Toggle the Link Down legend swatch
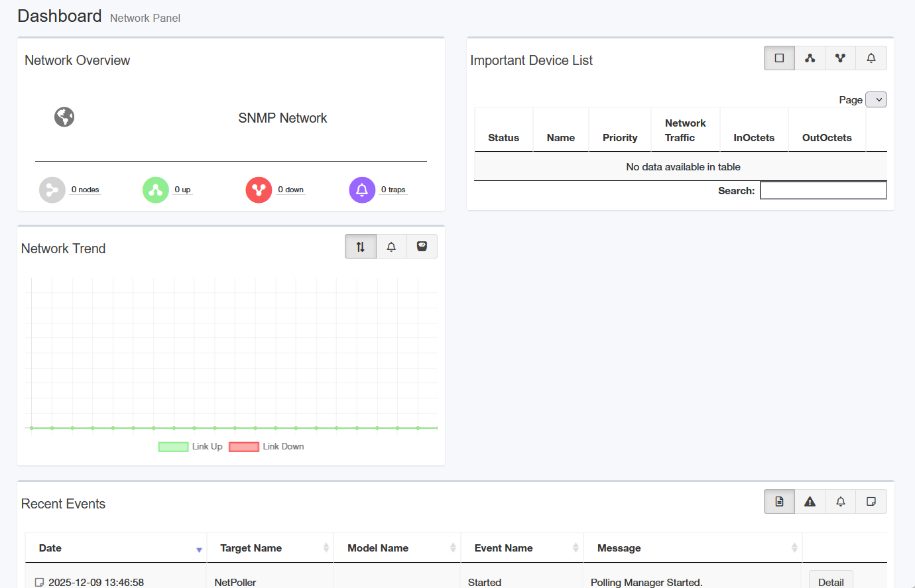915x588 pixels. point(244,447)
